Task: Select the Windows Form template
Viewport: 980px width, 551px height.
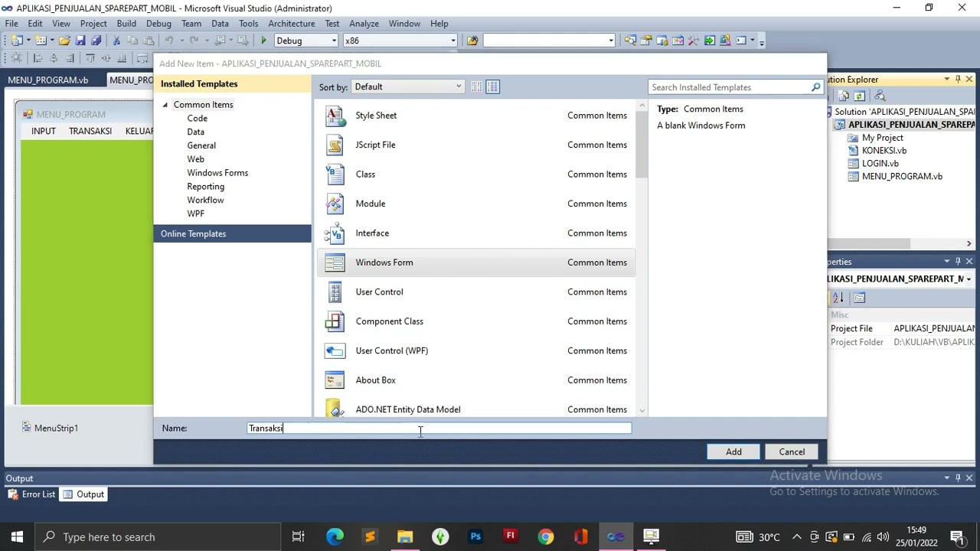Action: (476, 262)
